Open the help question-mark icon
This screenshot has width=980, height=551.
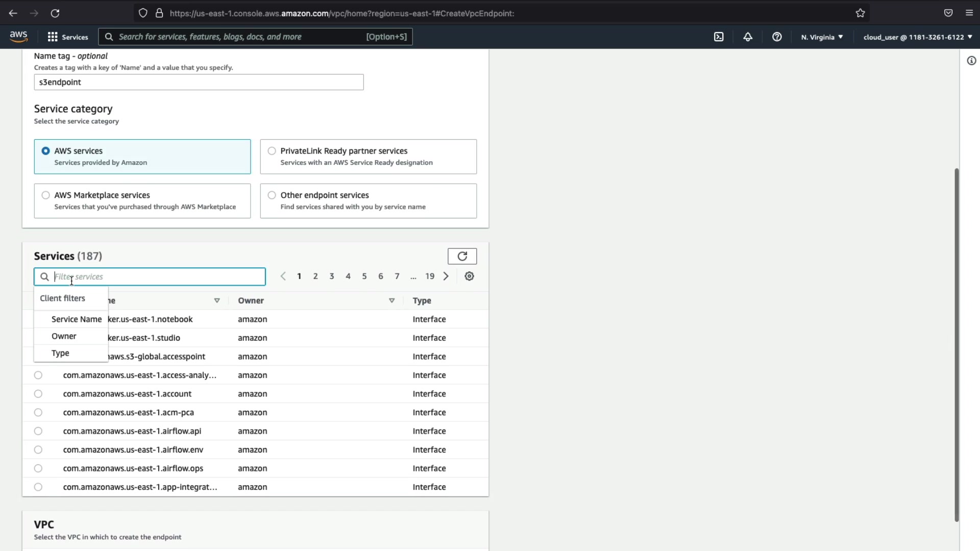(777, 37)
